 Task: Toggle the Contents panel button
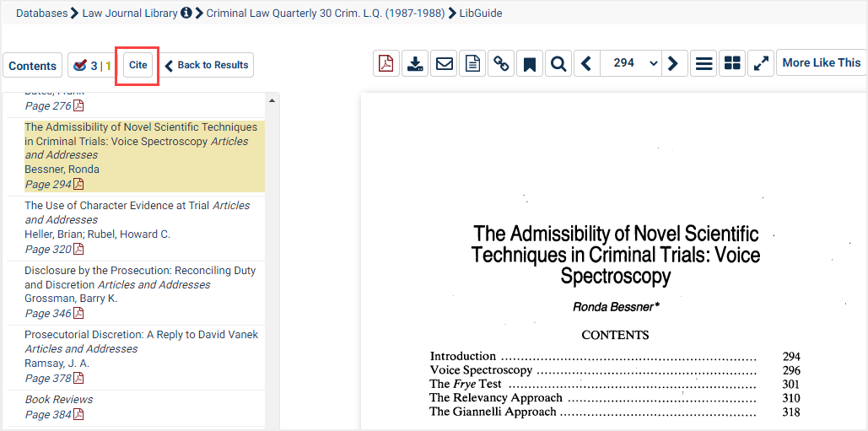coord(33,66)
